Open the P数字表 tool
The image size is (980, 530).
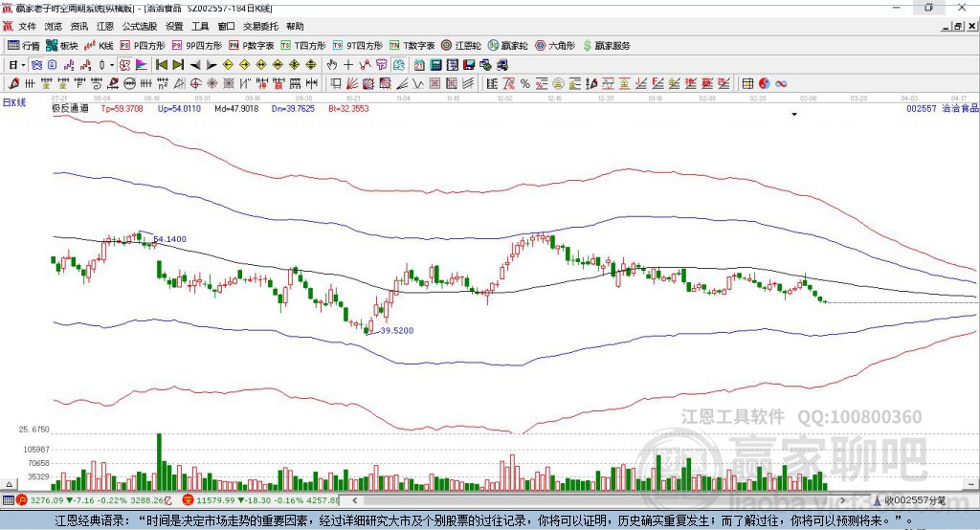[x=252, y=46]
